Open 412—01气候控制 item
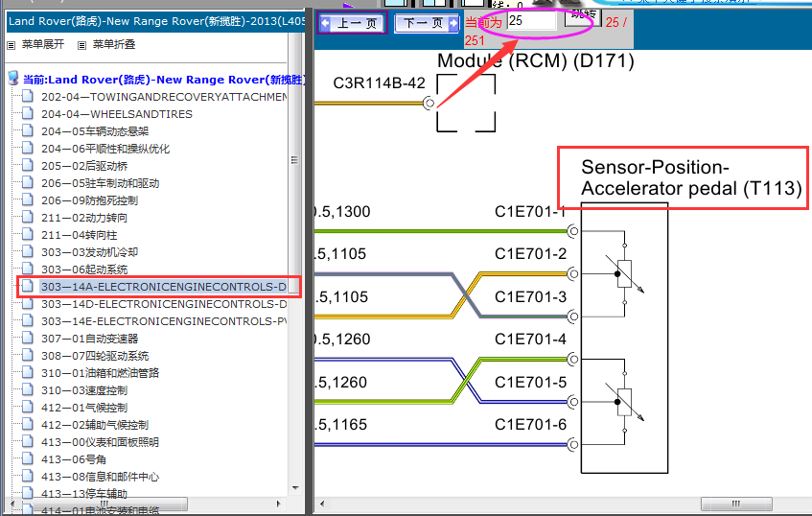 point(84,408)
